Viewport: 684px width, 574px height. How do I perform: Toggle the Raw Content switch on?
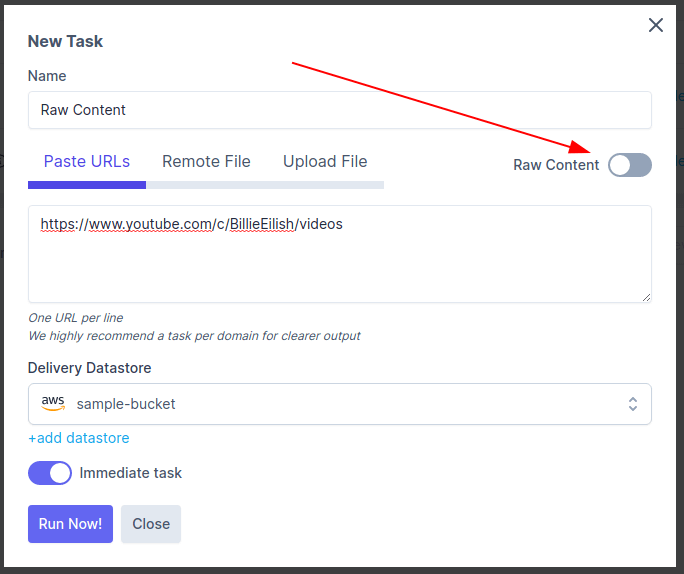(x=630, y=165)
